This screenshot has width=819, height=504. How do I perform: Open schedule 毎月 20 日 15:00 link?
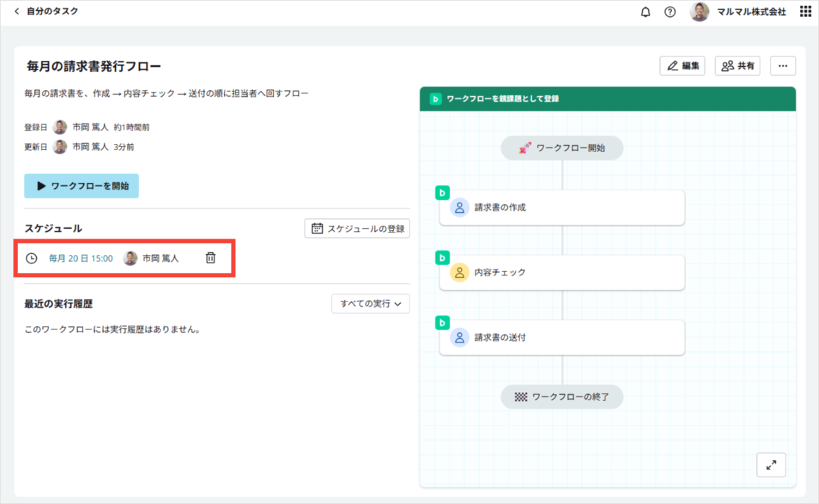(81, 258)
